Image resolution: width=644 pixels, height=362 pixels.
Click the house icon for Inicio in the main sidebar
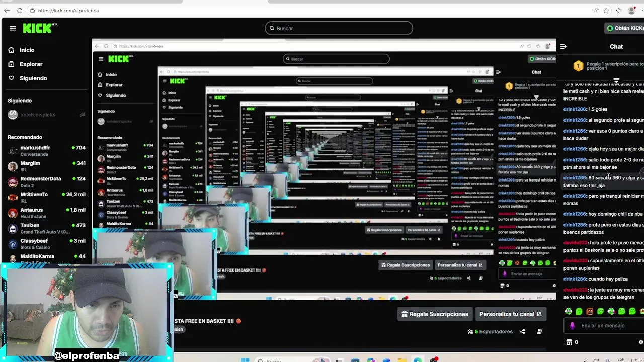(11, 50)
